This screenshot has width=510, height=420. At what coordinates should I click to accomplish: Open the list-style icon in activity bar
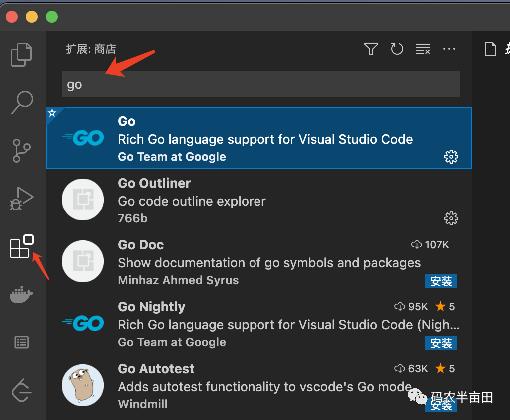pos(21,342)
